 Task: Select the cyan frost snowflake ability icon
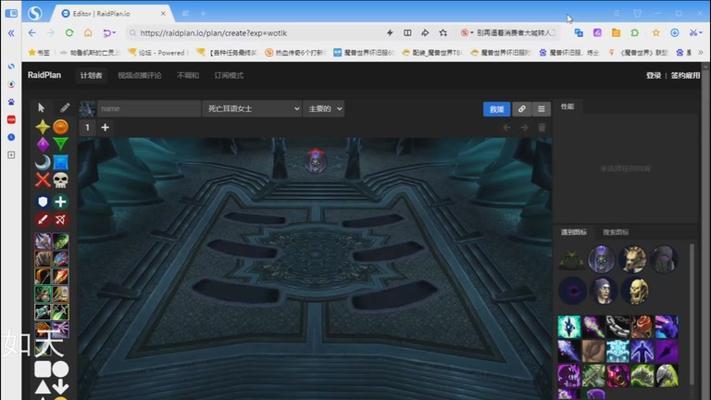[618, 351]
